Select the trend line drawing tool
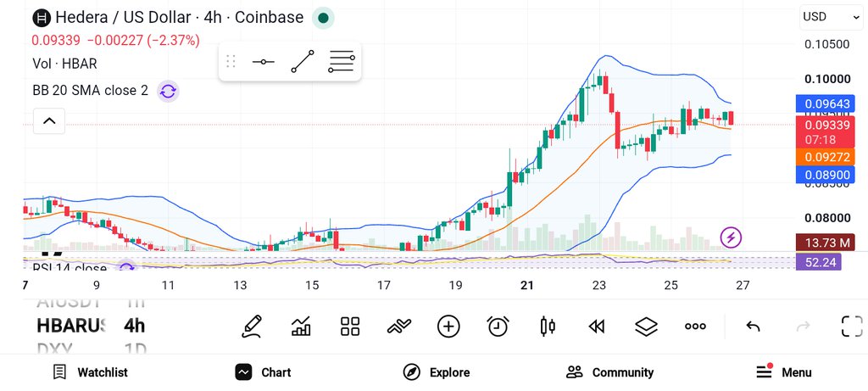Image resolution: width=868 pixels, height=391 pixels. coord(303,61)
